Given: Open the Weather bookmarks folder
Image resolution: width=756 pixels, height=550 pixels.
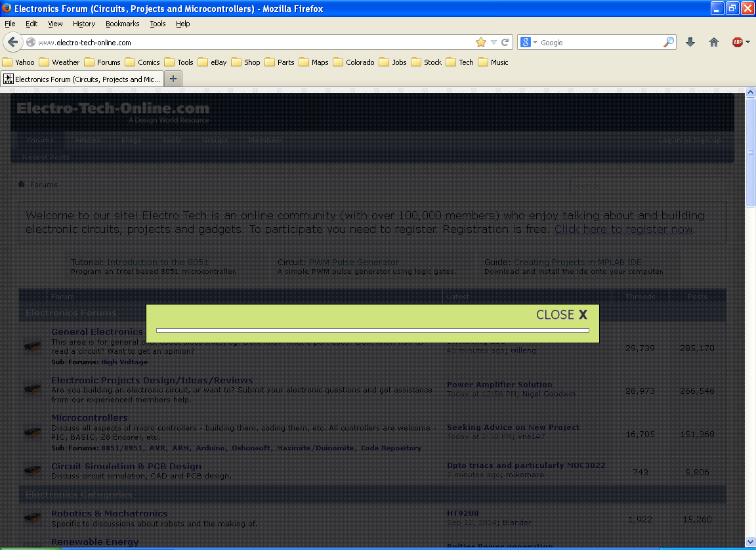Looking at the screenshot, I should [59, 62].
